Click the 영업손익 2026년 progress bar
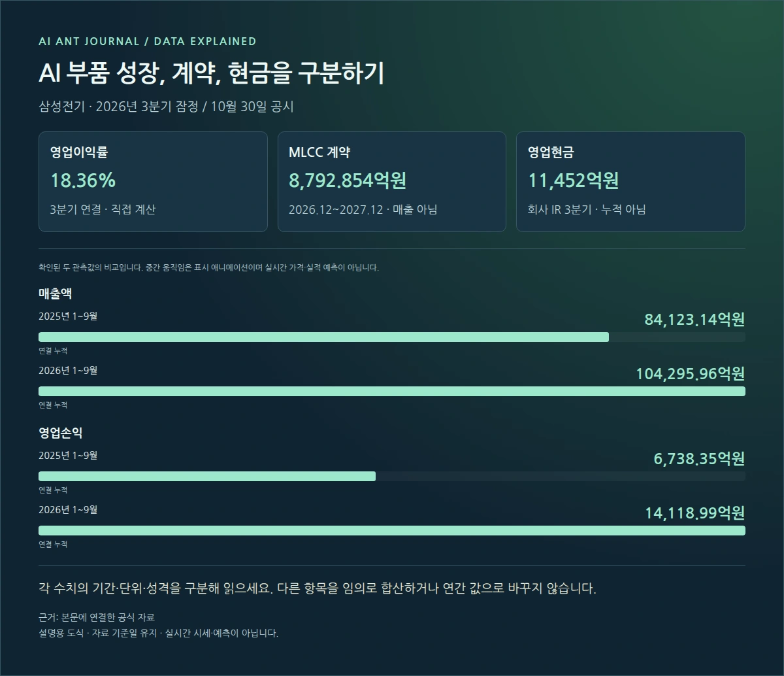 [x=392, y=530]
